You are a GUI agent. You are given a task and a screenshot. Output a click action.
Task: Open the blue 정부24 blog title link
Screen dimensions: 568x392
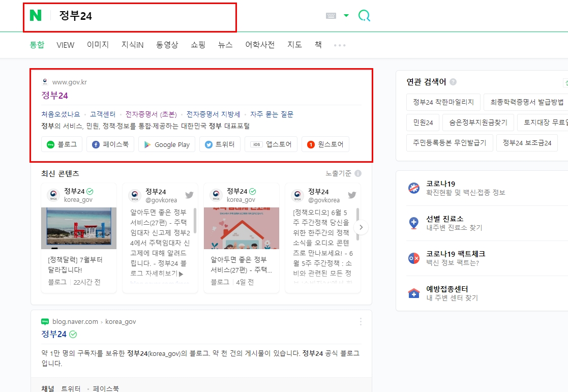(x=54, y=334)
